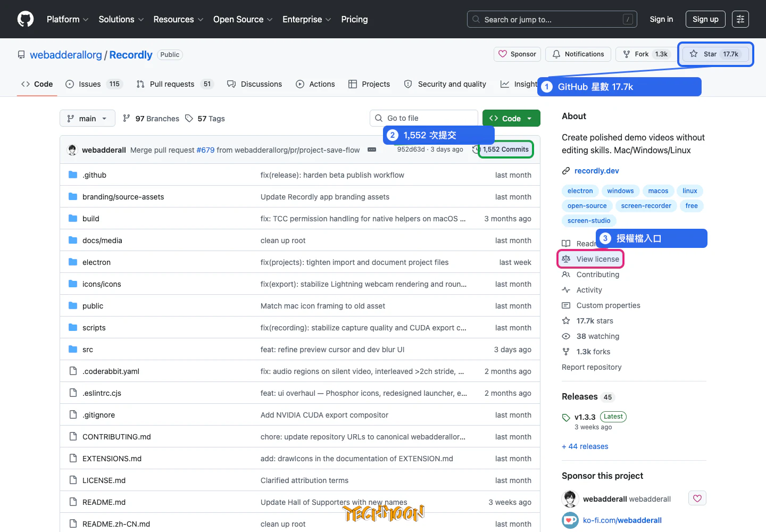Image resolution: width=766 pixels, height=532 pixels.
Task: Click the Go to file input
Action: coord(424,118)
